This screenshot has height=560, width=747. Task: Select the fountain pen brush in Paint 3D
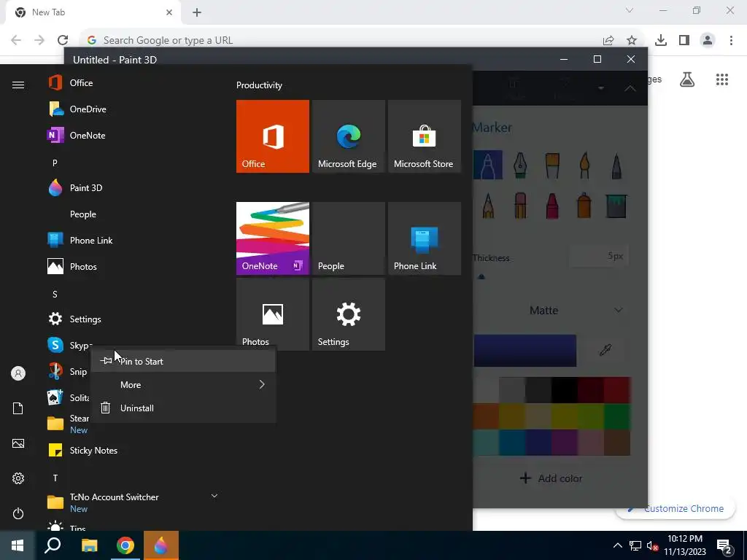coord(519,166)
